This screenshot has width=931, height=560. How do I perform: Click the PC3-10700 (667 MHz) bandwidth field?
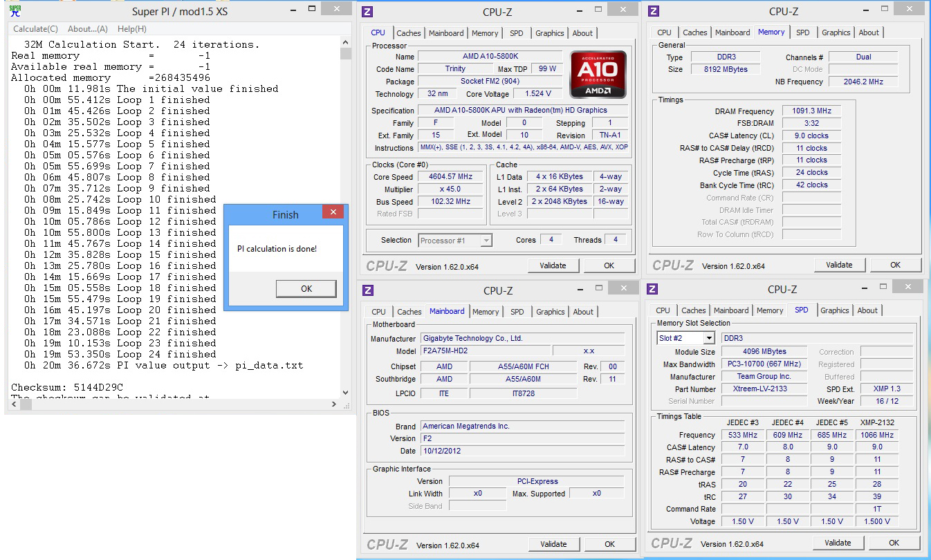pos(764,364)
